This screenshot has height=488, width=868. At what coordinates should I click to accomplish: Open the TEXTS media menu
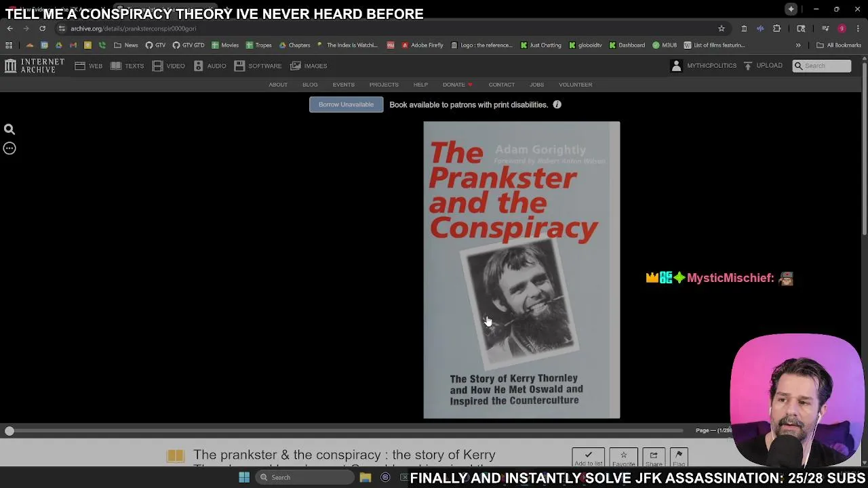pyautogui.click(x=127, y=66)
